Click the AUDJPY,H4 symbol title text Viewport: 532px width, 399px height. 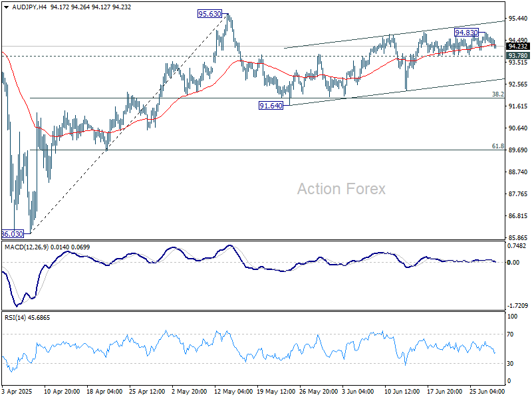click(x=29, y=7)
